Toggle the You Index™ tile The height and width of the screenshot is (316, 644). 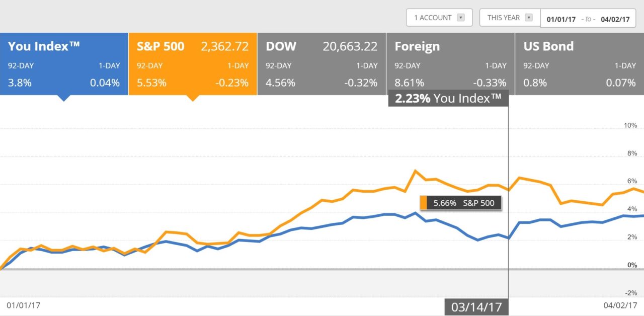[64, 64]
